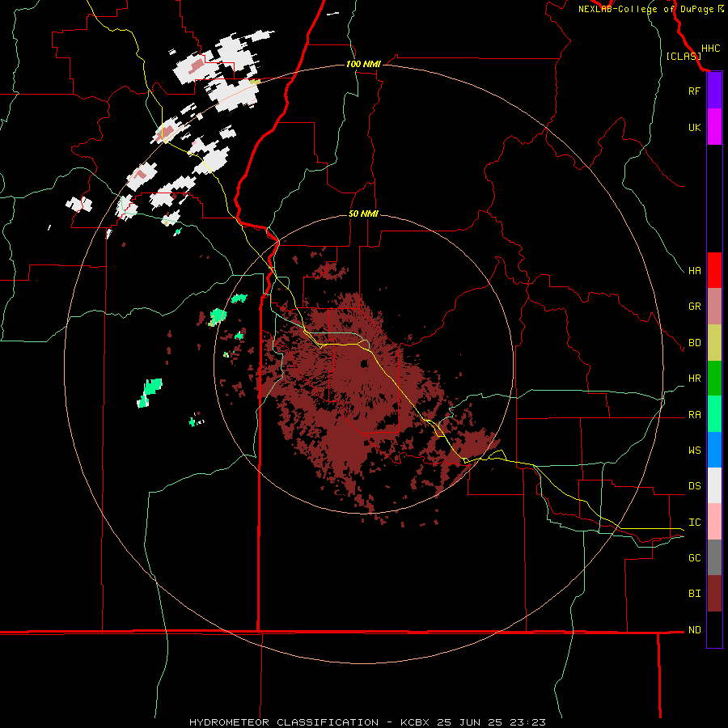Click the DS legend label
Image resolution: width=728 pixels, height=728 pixels.
pyautogui.click(x=694, y=485)
